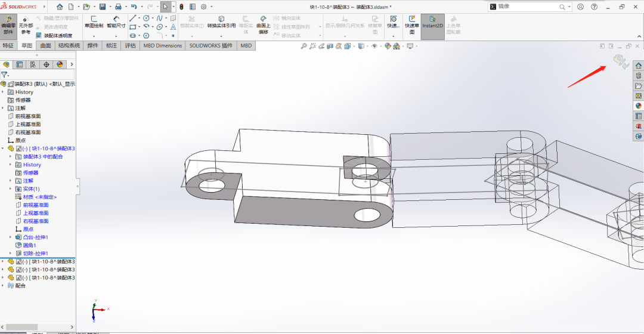644x334 pixels.
Task: Click the exit edit component icon in viewport corner
Action: (620, 61)
